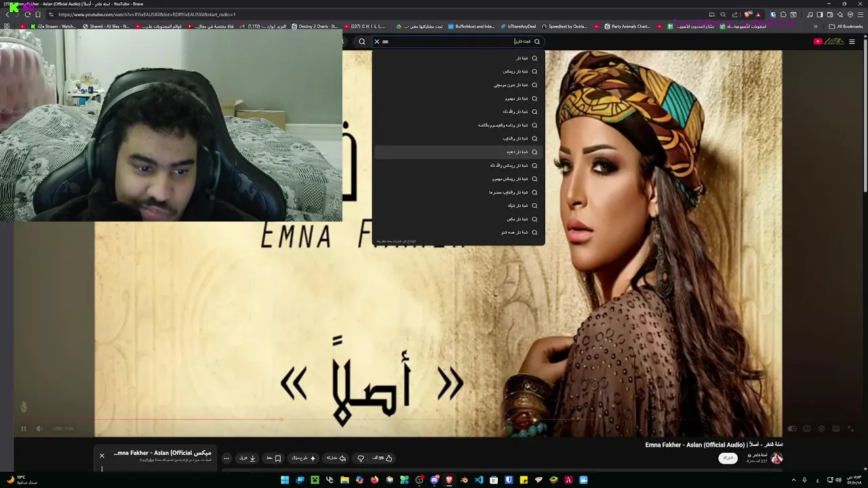
Task: Pause the video with the player pause button
Action: click(23, 428)
